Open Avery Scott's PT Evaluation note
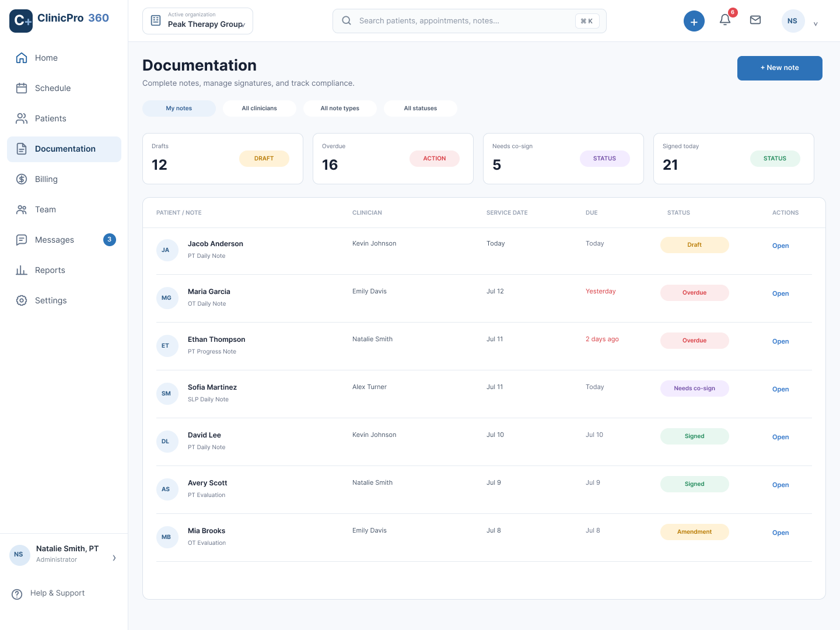The width and height of the screenshot is (840, 630). pos(780,485)
